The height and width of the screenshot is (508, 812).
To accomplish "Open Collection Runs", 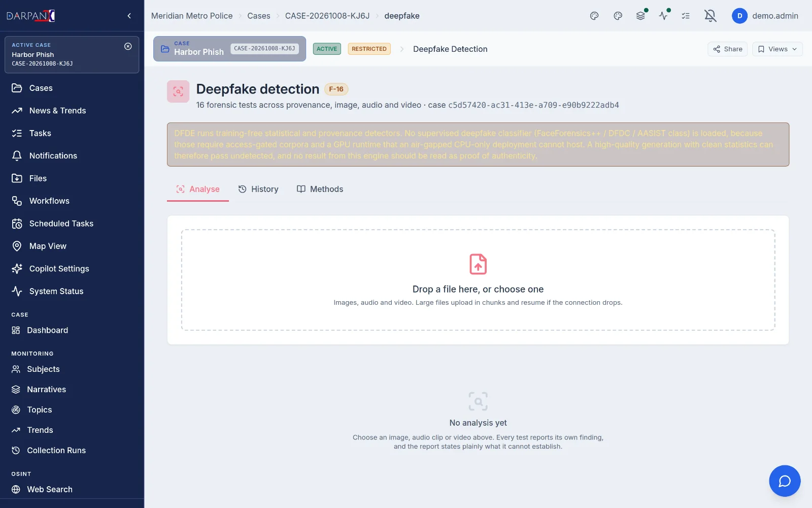I will pyautogui.click(x=72, y=451).
